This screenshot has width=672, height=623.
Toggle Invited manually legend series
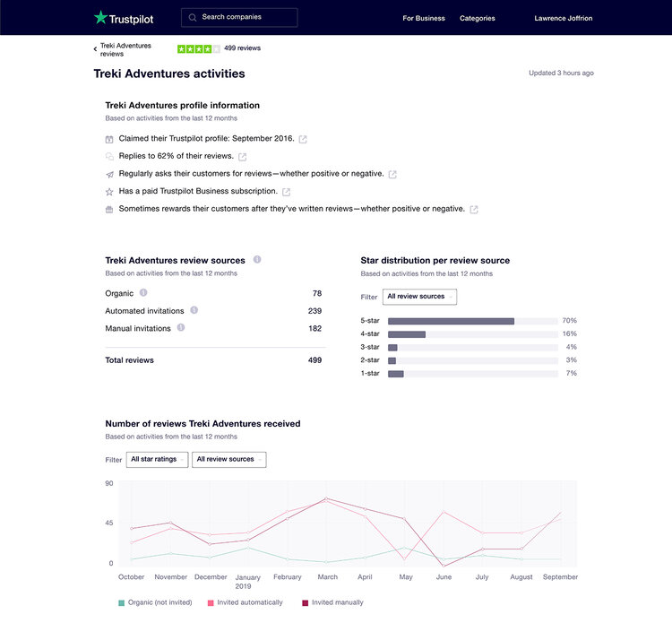click(332, 602)
